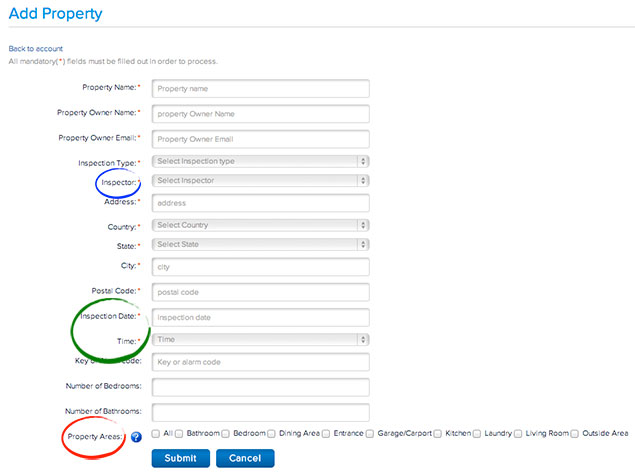Check the Laundry checkbox
Viewport: 635px width, 475px height.
[x=477, y=434]
